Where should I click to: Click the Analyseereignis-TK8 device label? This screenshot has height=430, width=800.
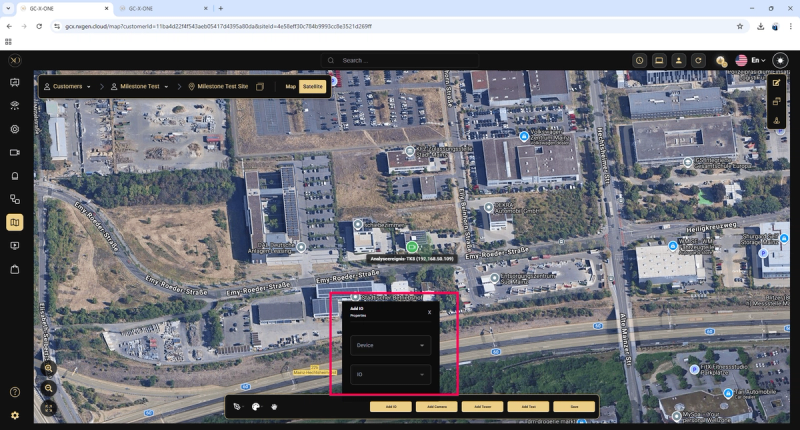[412, 259]
